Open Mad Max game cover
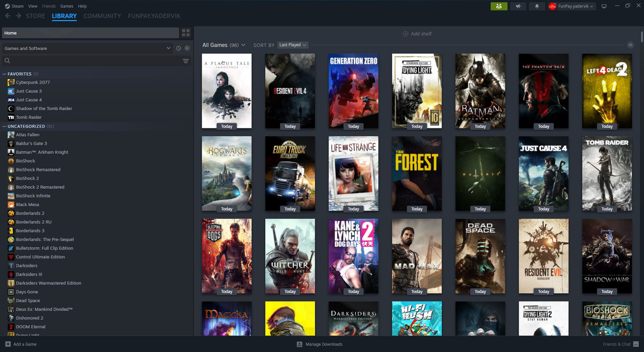 pos(417,256)
